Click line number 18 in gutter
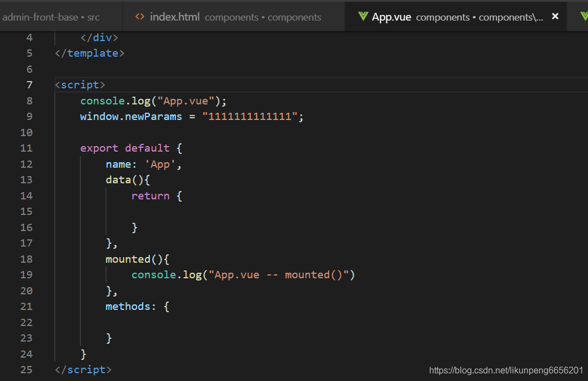The width and height of the screenshot is (588, 381). pos(26,259)
